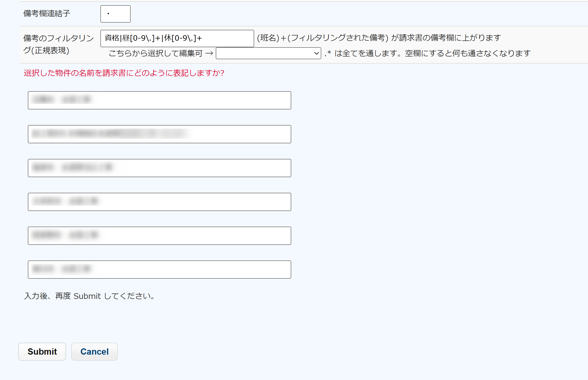Click the fifth property name input field
Image resolution: width=588 pixels, height=380 pixels.
tap(159, 236)
